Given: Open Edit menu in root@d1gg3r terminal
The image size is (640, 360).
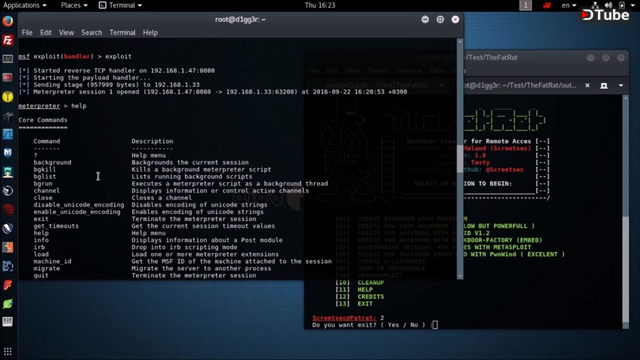Looking at the screenshot, I should point(46,33).
